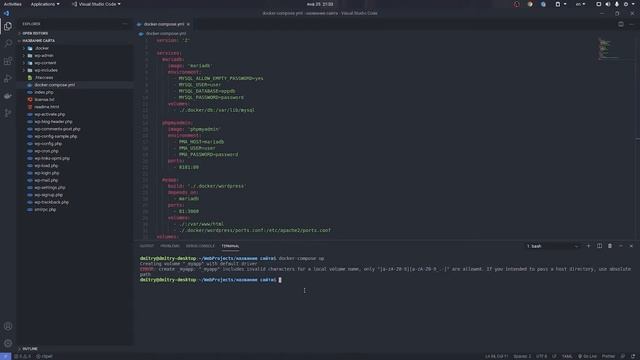
Task: Change indentation via Spaces: 2
Action: [522, 356]
